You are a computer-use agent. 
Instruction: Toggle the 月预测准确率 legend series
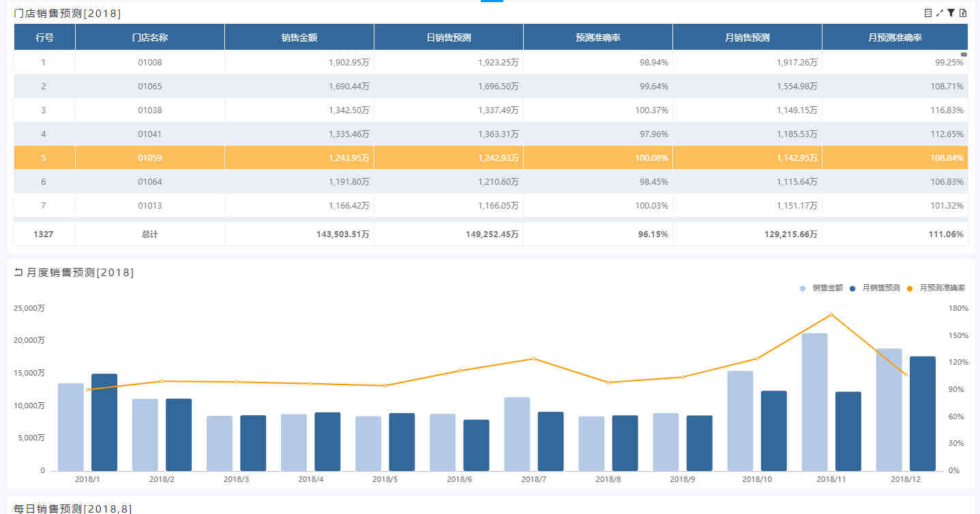(936, 288)
